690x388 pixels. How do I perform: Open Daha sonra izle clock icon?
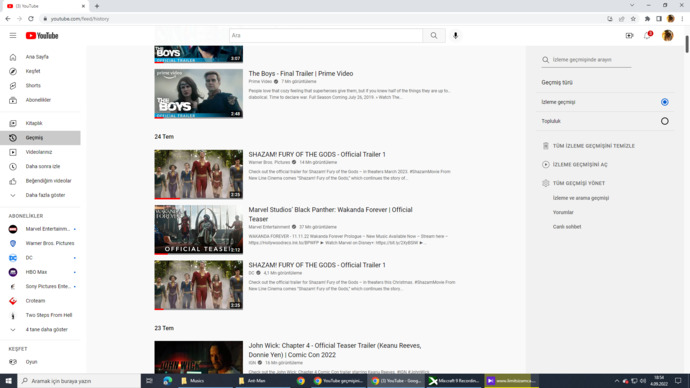(13, 167)
